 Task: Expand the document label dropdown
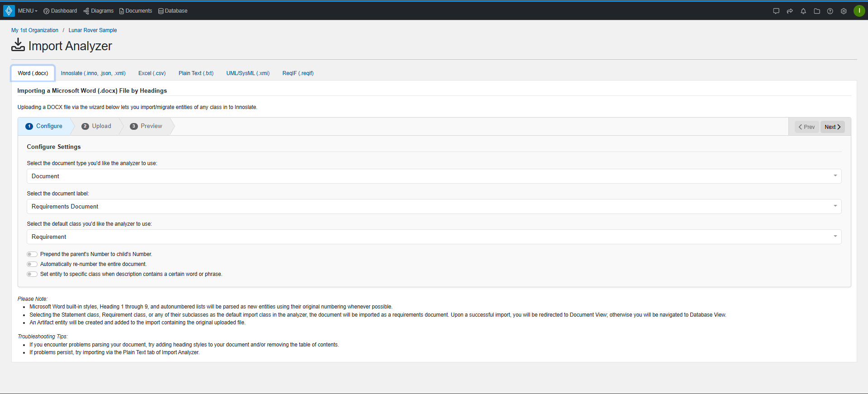coord(434,206)
